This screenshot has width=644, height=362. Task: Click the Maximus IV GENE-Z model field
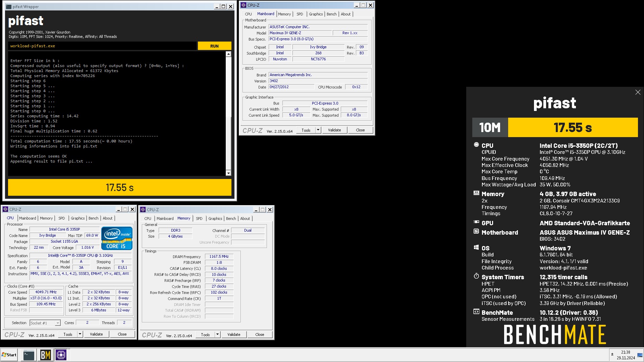point(300,33)
